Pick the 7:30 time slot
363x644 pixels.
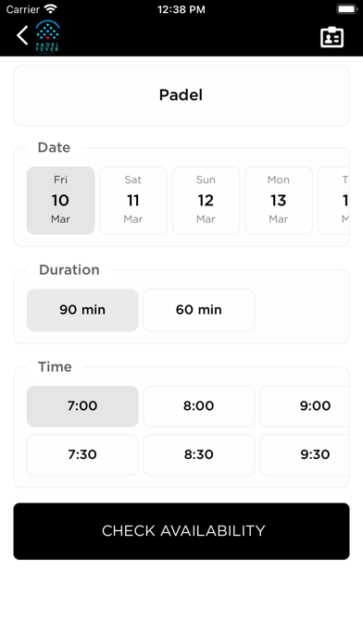click(x=82, y=455)
